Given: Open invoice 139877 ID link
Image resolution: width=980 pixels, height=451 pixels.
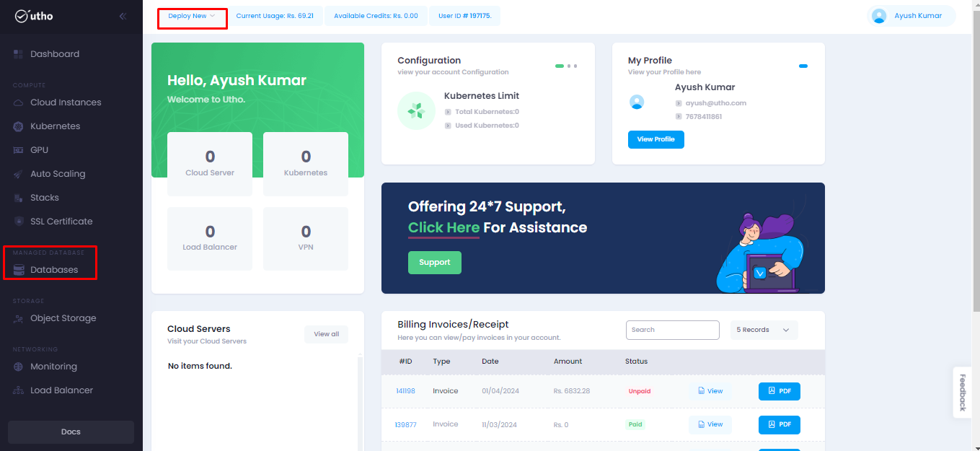Looking at the screenshot, I should pyautogui.click(x=406, y=424).
